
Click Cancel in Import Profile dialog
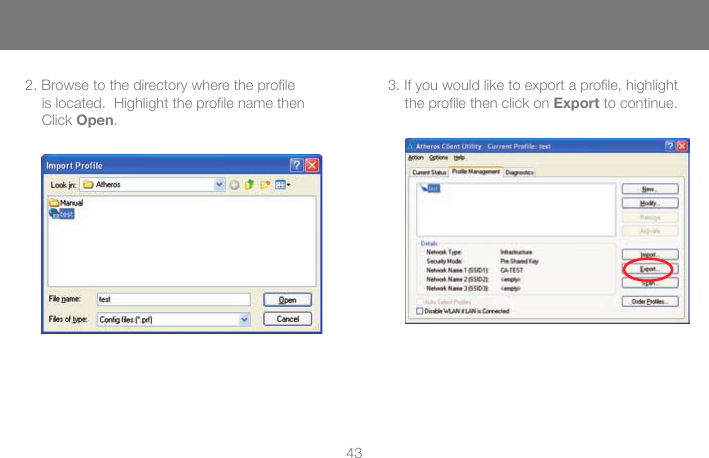coord(288,319)
